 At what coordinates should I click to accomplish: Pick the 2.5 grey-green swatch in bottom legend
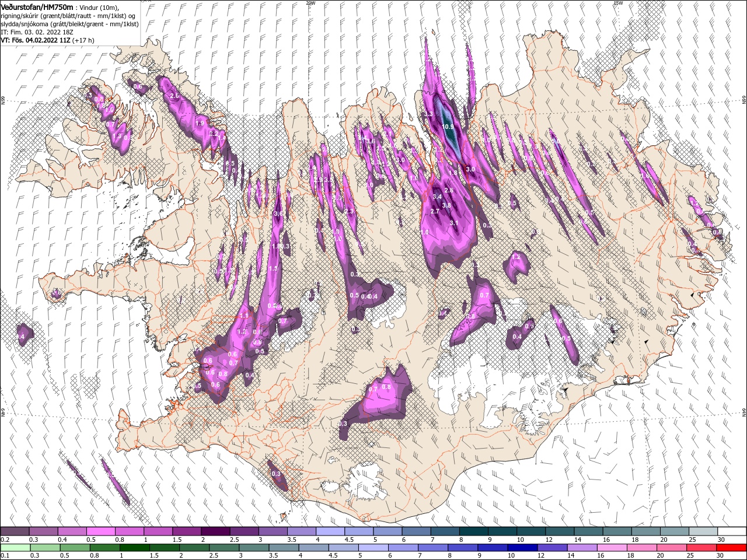224,547
